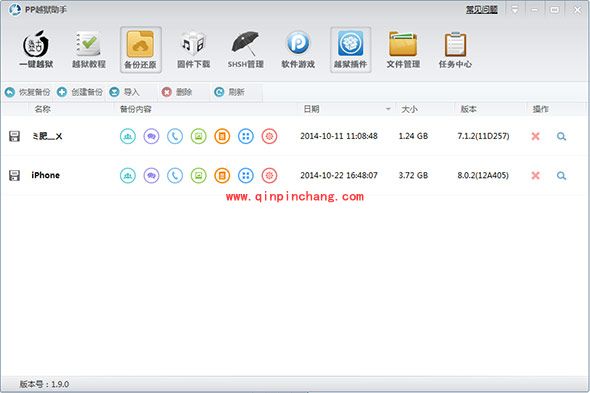View 7.1.2(11D257) backup with magnifier icon
This screenshot has width=590, height=393.
tap(561, 136)
